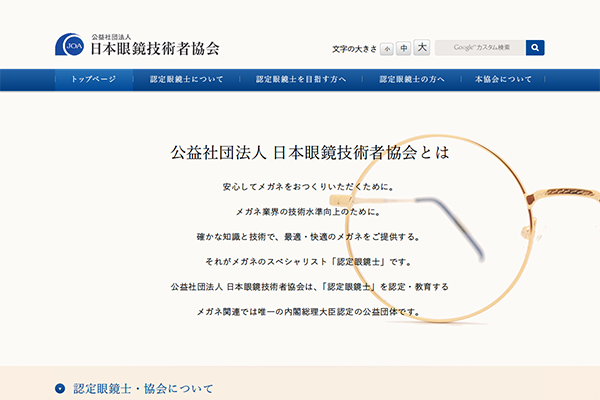Set font size to large (大)
This screenshot has height=400, width=600.
[422, 47]
